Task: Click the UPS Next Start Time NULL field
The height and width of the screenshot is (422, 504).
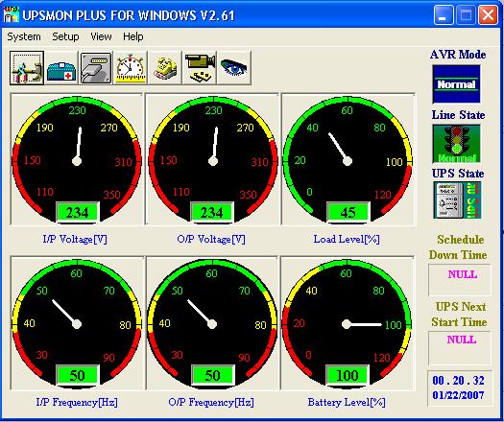Action: (x=460, y=348)
